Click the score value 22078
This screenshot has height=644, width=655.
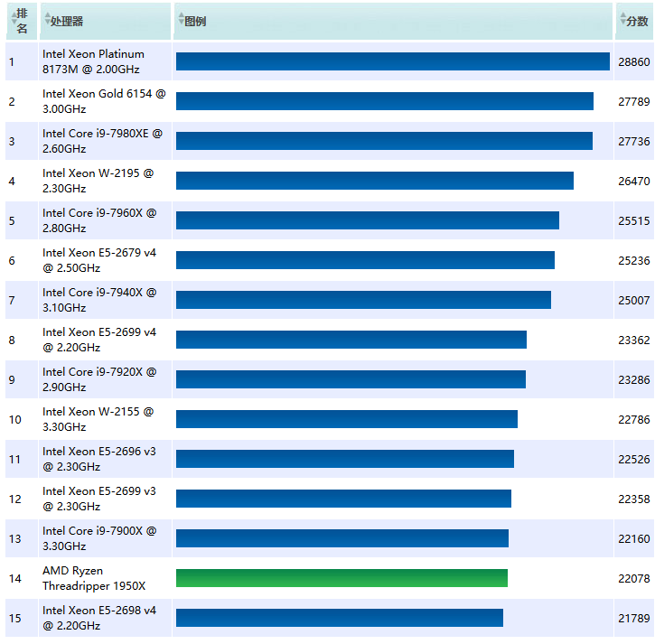point(633,578)
